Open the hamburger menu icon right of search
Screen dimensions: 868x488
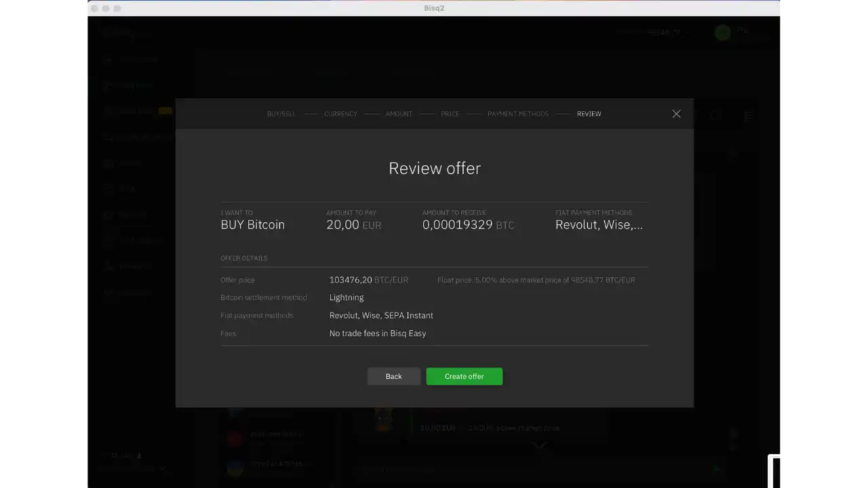(x=749, y=117)
